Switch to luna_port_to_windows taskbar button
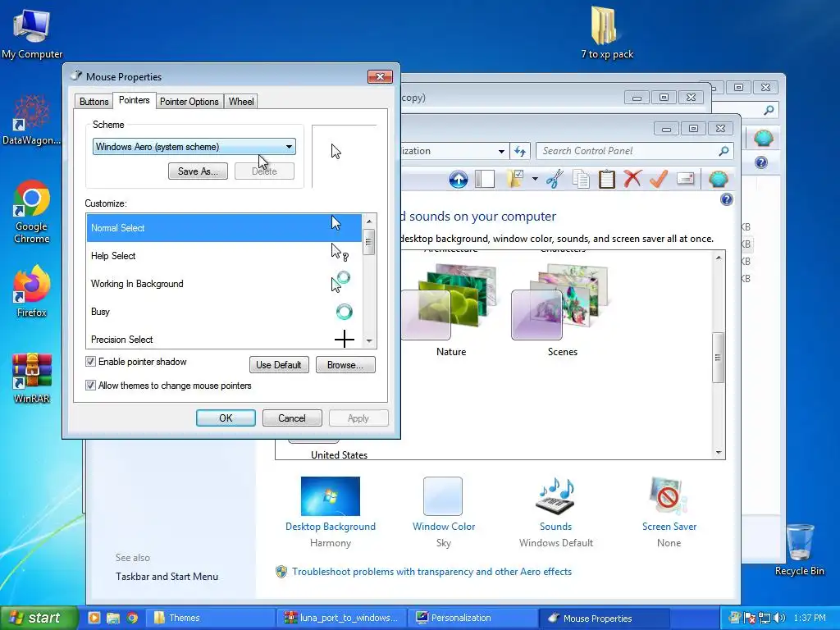This screenshot has height=630, width=840. click(x=342, y=618)
